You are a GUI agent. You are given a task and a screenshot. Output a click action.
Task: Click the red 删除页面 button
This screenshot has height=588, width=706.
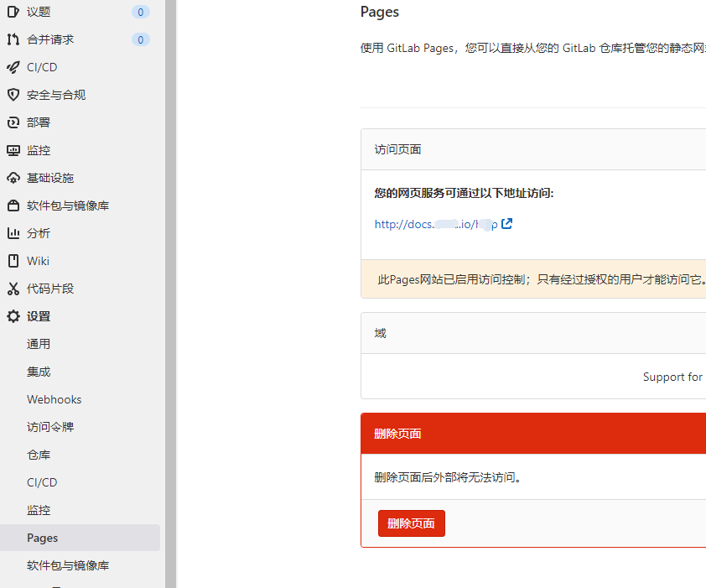click(411, 523)
